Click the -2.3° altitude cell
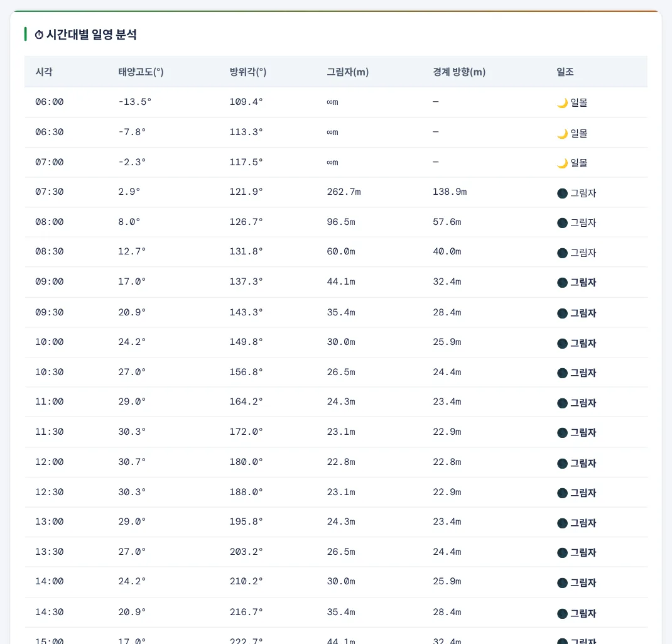 132,162
